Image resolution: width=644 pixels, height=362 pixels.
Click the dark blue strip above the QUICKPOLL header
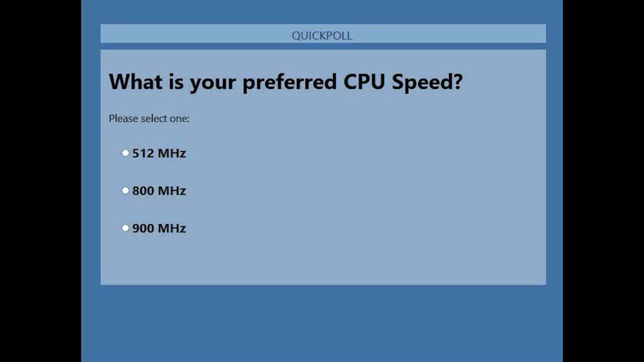click(x=322, y=12)
